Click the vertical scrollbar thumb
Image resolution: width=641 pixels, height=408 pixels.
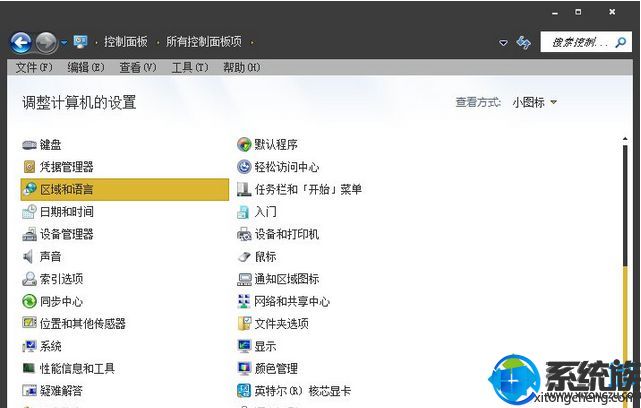(625, 206)
